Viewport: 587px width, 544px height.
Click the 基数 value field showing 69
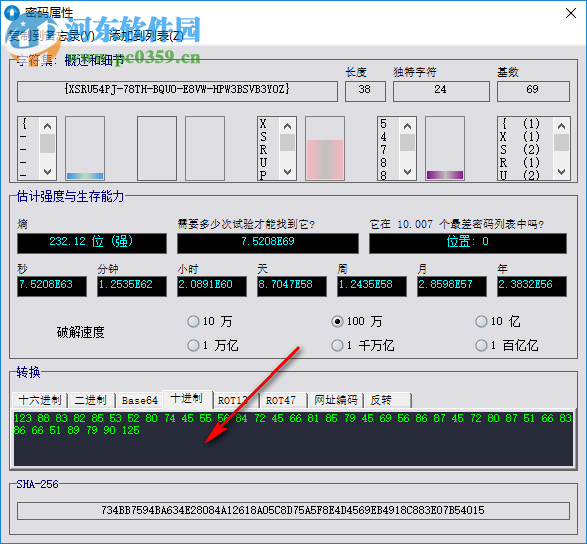point(533,91)
